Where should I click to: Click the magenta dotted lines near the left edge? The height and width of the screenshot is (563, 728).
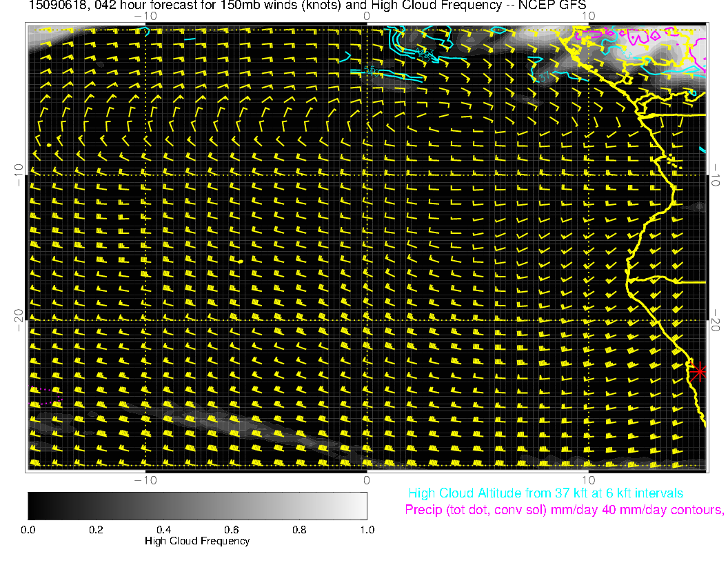click(50, 397)
